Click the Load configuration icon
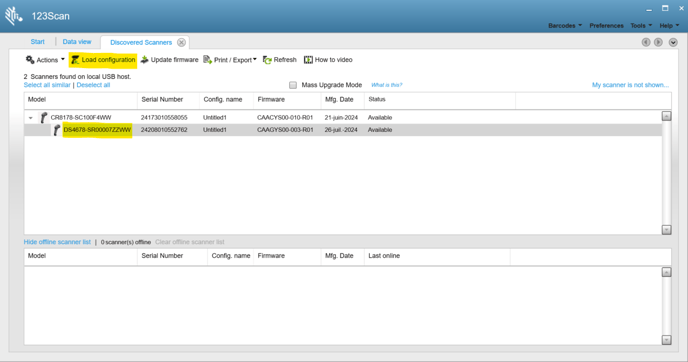 point(75,60)
